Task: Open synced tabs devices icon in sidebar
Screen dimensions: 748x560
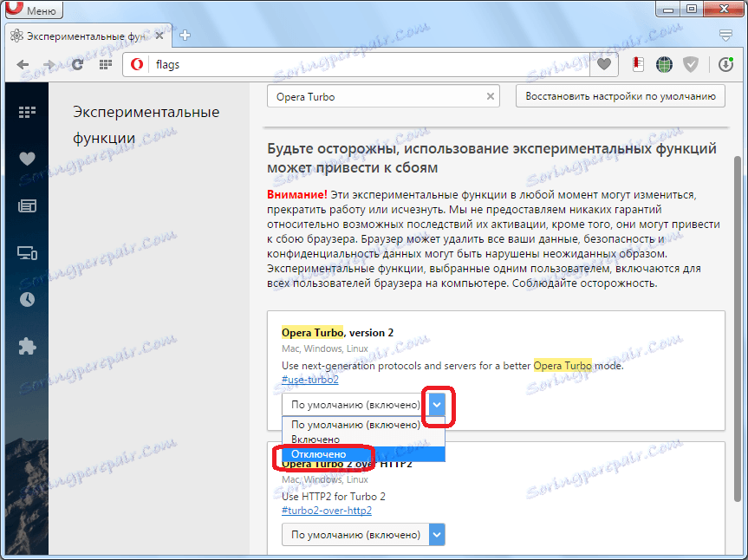Action: (27, 253)
